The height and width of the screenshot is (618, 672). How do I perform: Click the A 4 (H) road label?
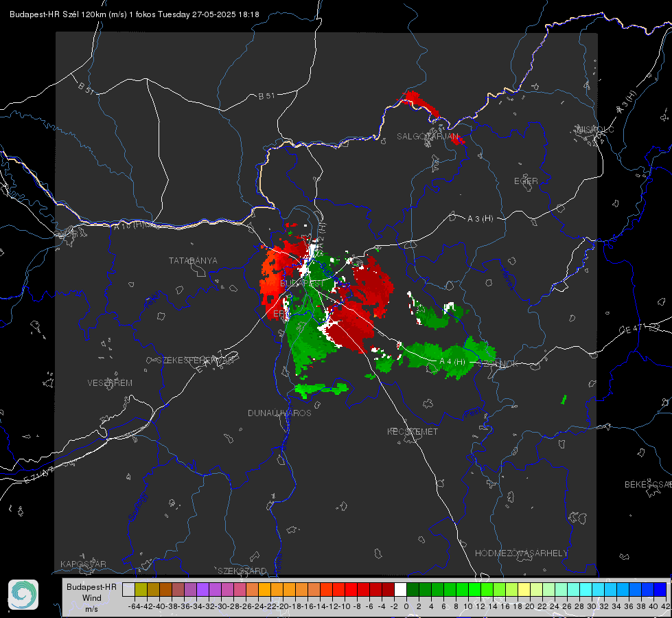pos(452,362)
